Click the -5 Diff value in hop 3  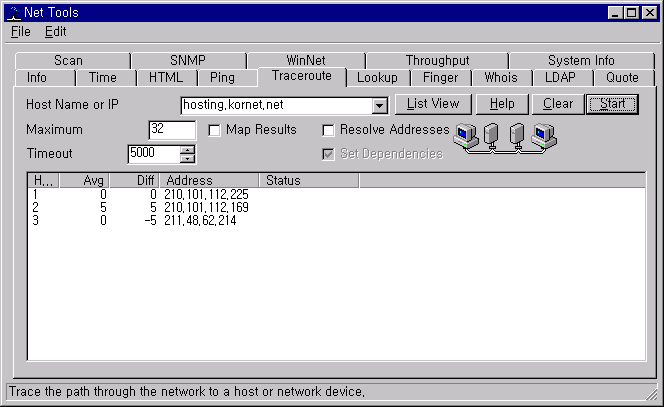point(150,221)
